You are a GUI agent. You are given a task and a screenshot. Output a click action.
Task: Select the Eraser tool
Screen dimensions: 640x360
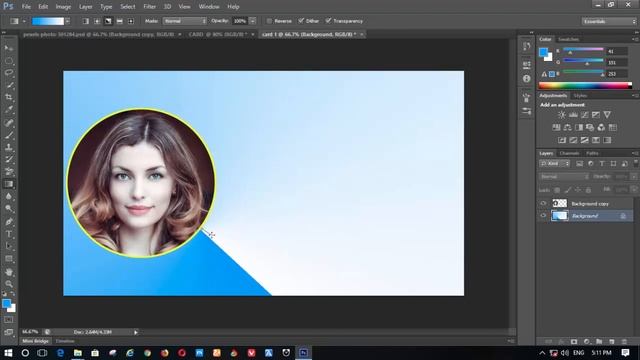pyautogui.click(x=9, y=172)
